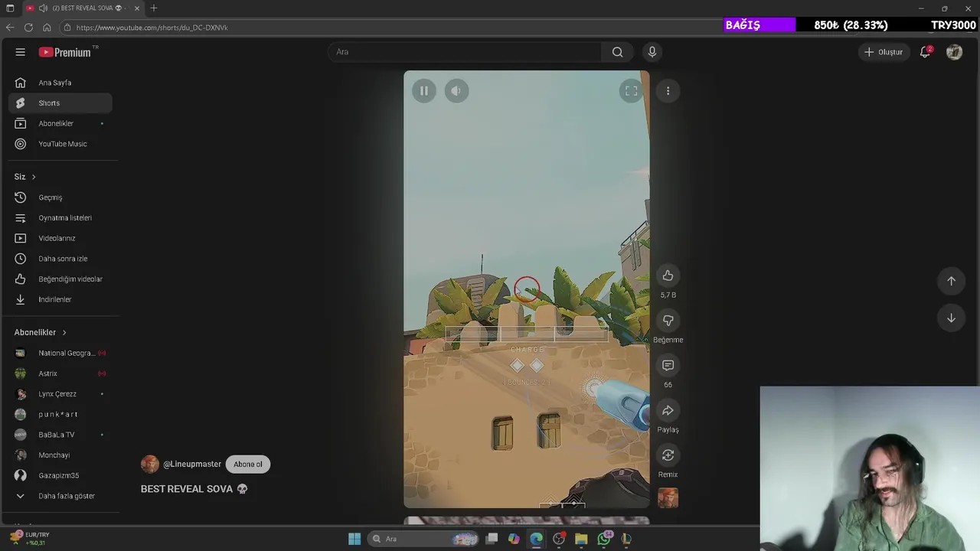Open Lynx Çerezz channel

point(60,394)
